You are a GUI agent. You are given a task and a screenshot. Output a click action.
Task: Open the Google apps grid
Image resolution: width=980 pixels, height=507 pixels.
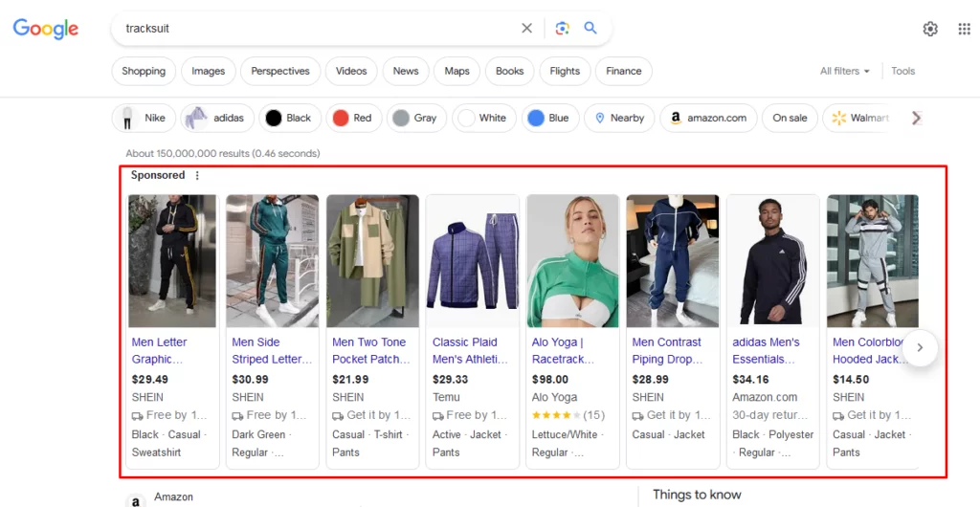pos(965,29)
